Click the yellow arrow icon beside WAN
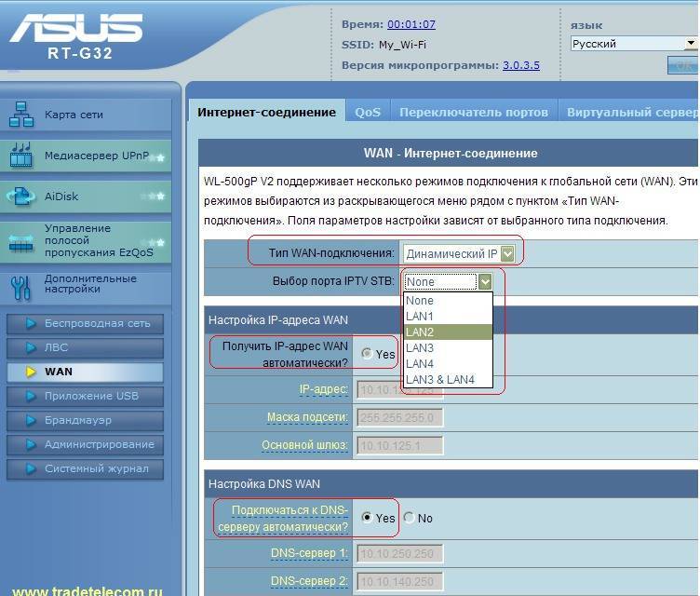Viewport: 700px width, 596px height. [31, 372]
